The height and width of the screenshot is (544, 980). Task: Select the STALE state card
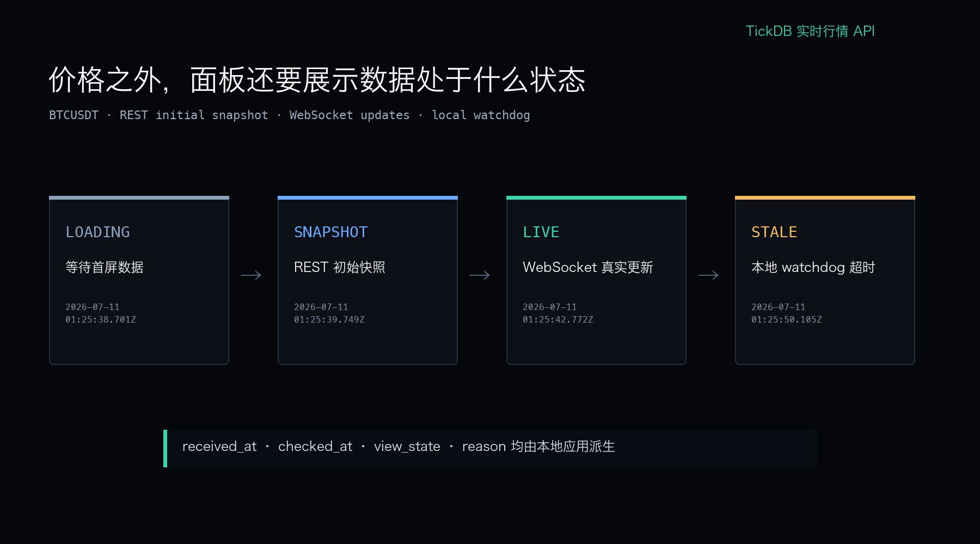click(x=825, y=280)
